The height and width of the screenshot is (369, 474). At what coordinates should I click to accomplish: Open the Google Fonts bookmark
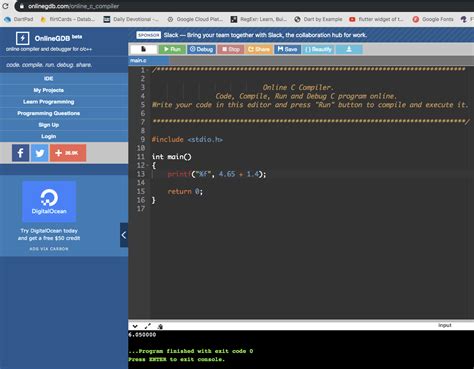coord(433,19)
